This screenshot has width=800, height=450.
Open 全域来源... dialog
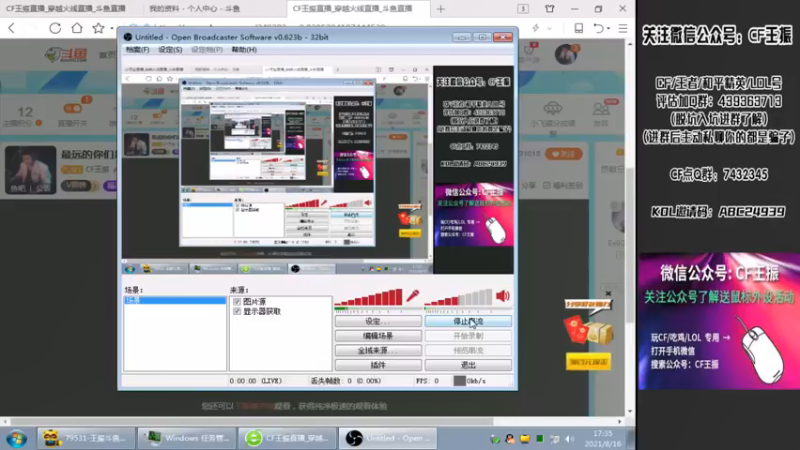tap(378, 351)
